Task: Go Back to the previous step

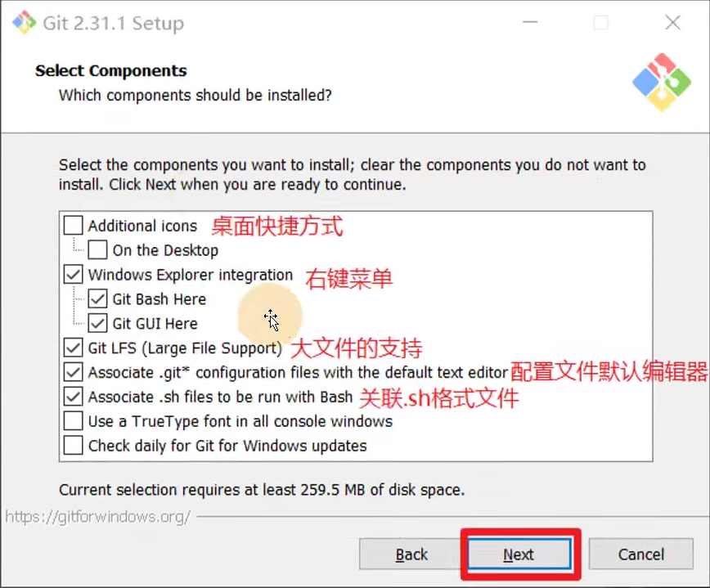Action: [411, 554]
